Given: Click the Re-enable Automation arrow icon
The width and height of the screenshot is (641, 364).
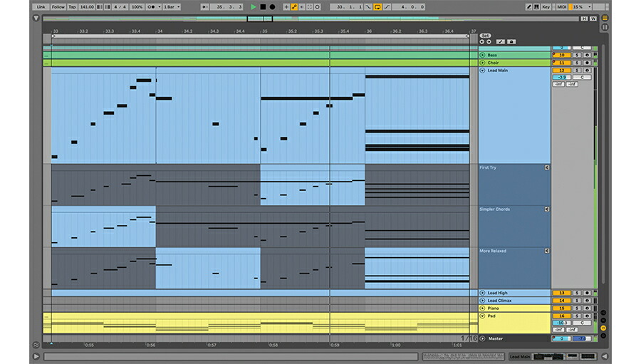Looking at the screenshot, I should [302, 6].
